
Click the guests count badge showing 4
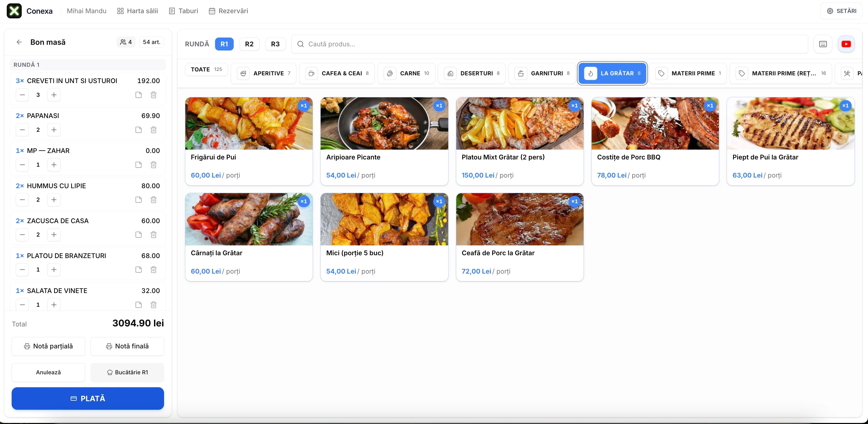pyautogui.click(x=126, y=42)
